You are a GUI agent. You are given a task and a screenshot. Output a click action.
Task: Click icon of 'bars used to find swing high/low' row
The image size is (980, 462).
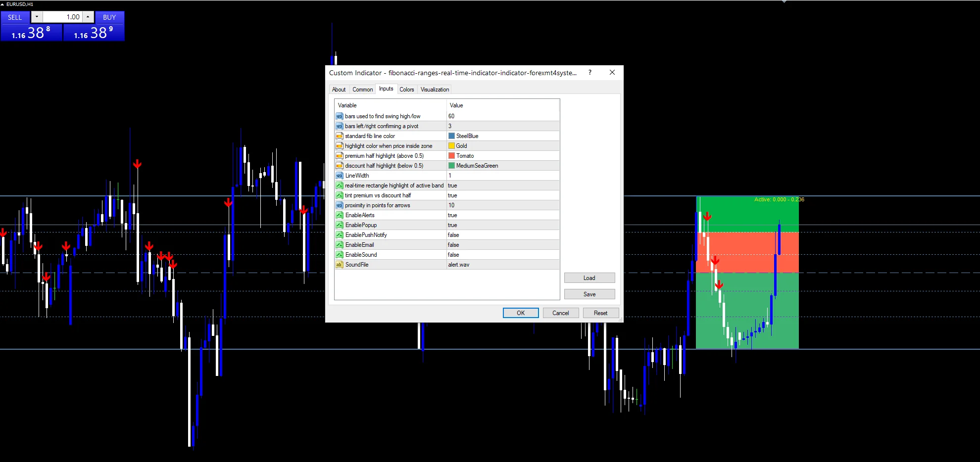coord(339,116)
